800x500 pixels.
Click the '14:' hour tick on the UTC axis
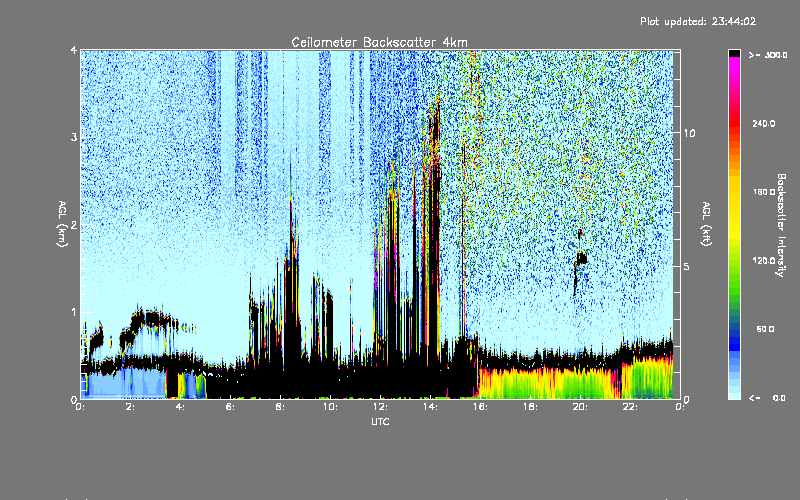[x=430, y=407]
